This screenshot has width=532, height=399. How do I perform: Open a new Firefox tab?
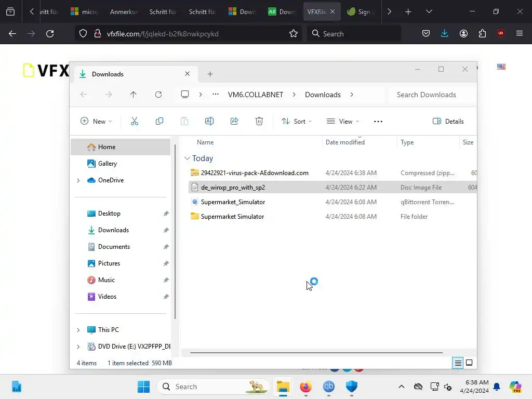coord(408,11)
